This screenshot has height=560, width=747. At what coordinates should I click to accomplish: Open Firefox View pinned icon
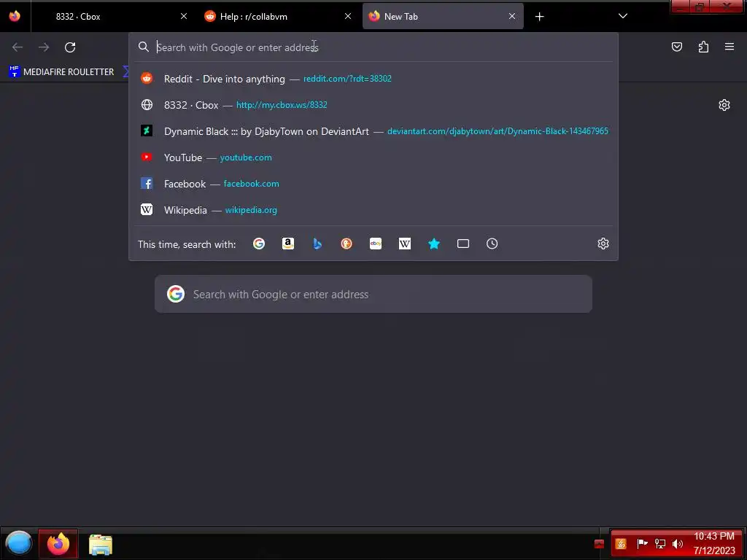click(x=15, y=16)
